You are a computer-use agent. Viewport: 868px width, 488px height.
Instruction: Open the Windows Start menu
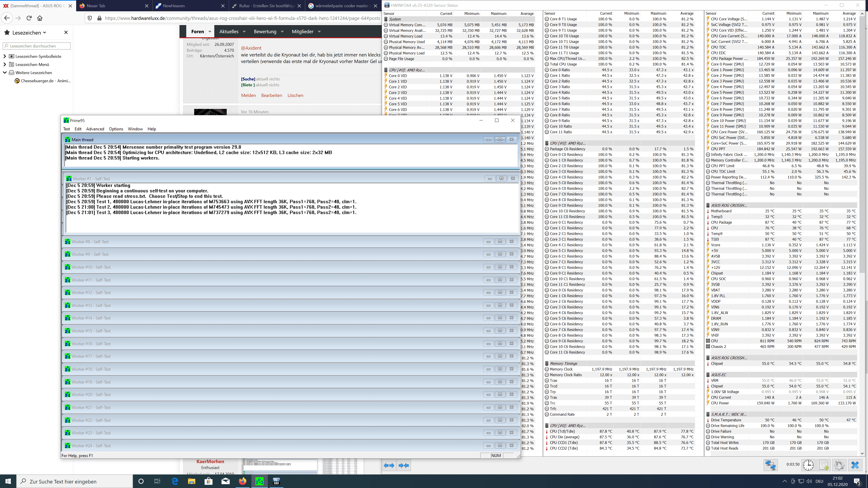pos(8,481)
